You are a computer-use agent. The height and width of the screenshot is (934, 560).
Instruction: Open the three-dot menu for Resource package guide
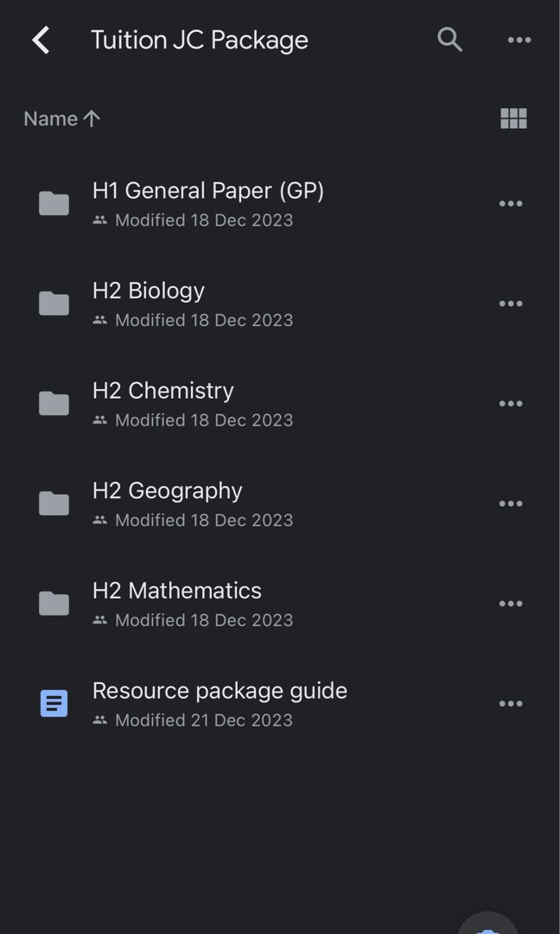coord(511,703)
